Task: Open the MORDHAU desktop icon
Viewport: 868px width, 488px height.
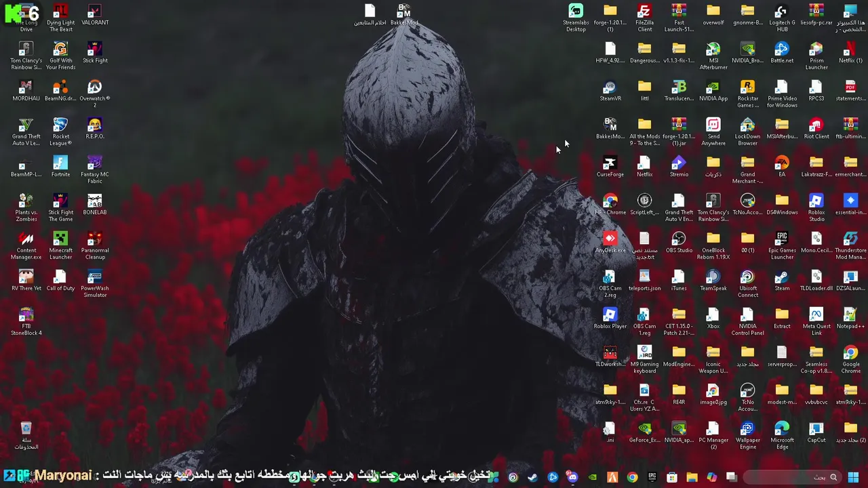Action: tap(26, 91)
